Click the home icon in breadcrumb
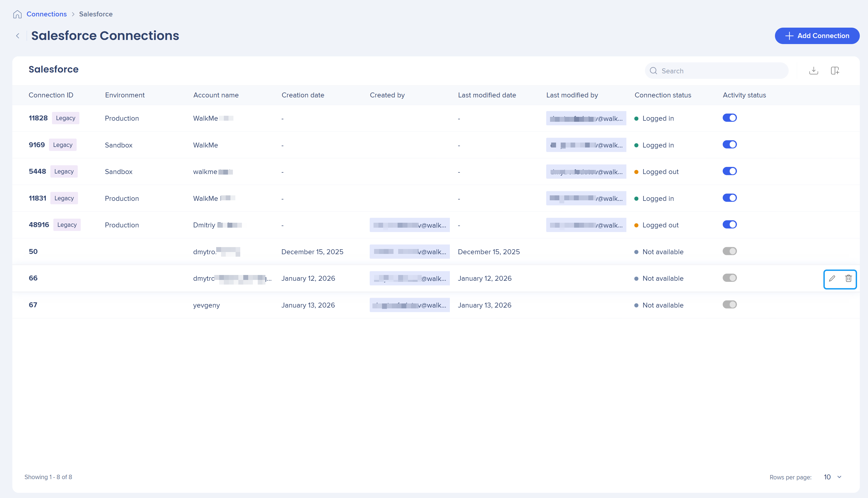The image size is (868, 498). pyautogui.click(x=17, y=14)
